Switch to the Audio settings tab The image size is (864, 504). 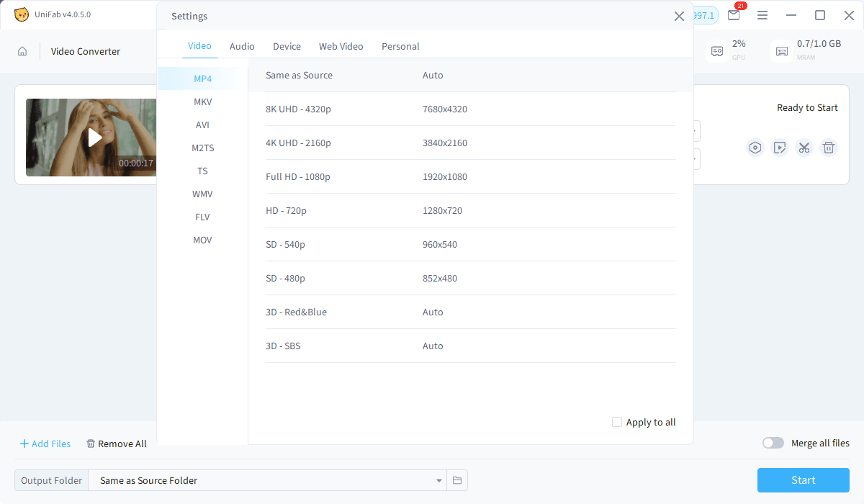(242, 46)
